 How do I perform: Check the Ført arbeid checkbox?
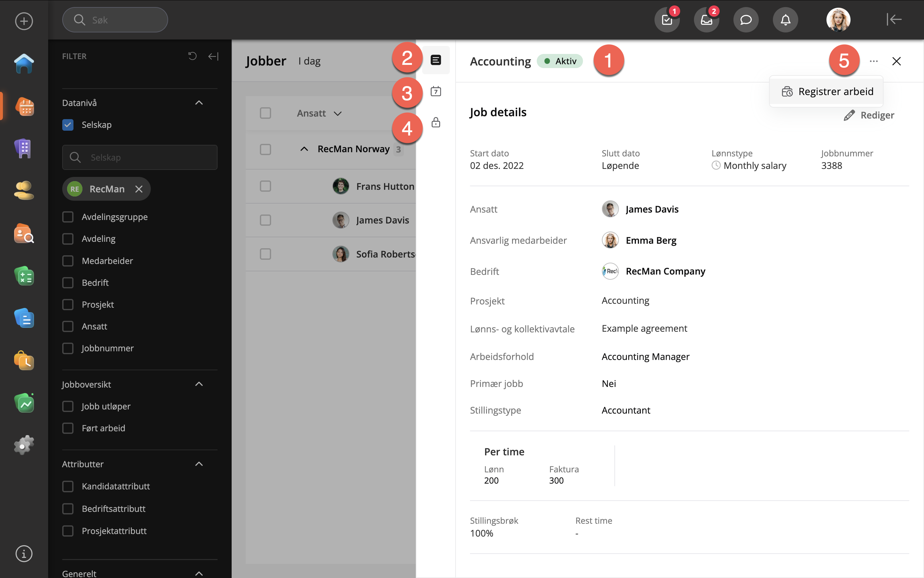tap(68, 428)
